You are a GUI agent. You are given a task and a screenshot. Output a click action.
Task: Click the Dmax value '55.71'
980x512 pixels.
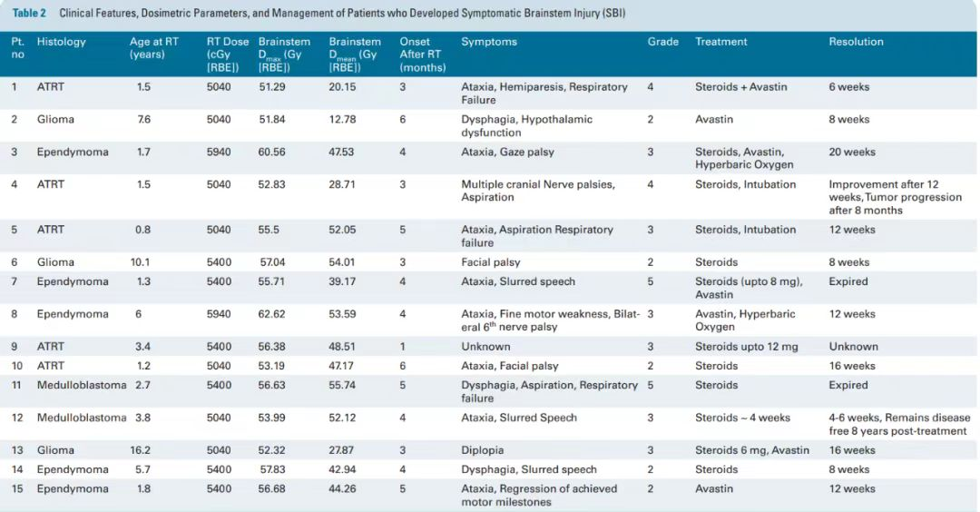pyautogui.click(x=271, y=281)
